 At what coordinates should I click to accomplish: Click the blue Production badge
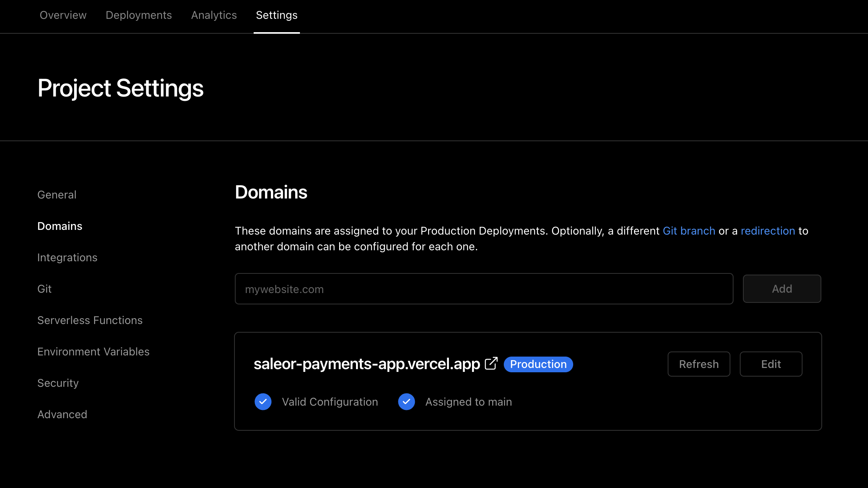[538, 364]
